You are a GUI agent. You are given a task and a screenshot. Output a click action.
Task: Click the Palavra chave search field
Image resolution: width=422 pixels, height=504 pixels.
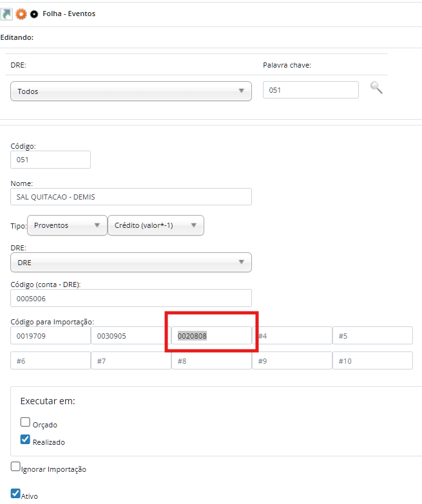click(x=311, y=90)
